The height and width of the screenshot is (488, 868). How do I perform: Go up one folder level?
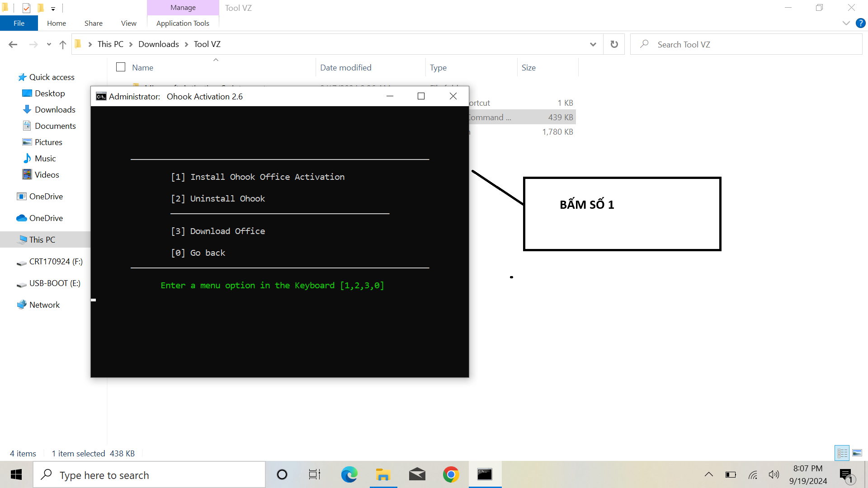click(x=63, y=44)
